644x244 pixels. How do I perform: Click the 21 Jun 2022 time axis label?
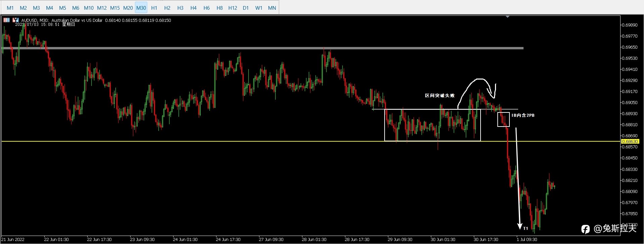(x=13, y=239)
